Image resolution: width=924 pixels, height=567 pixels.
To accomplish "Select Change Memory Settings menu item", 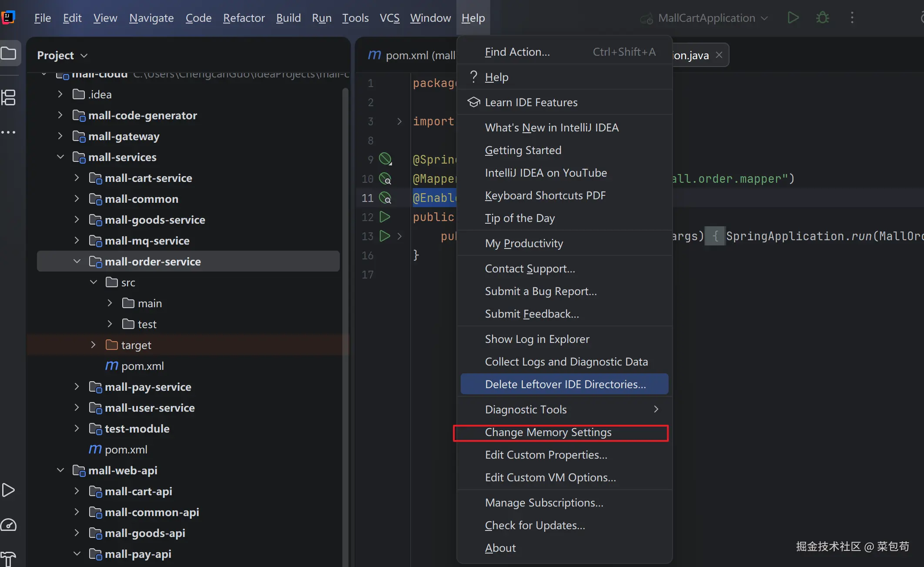I will point(548,433).
